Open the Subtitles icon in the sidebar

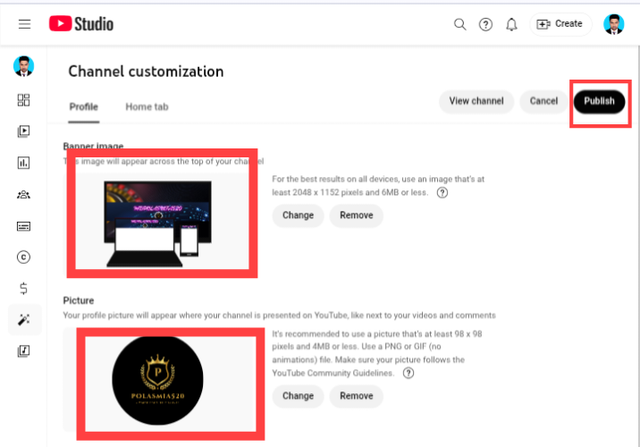click(24, 226)
